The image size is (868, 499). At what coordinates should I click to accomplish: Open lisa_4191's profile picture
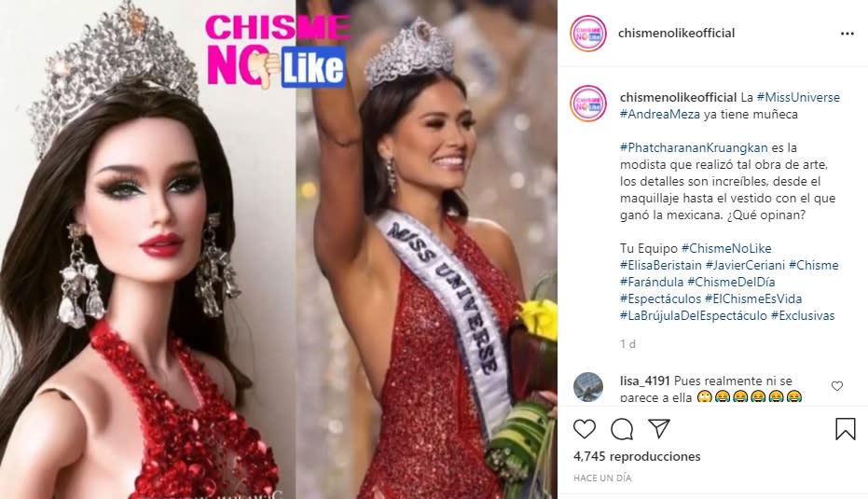(x=588, y=386)
